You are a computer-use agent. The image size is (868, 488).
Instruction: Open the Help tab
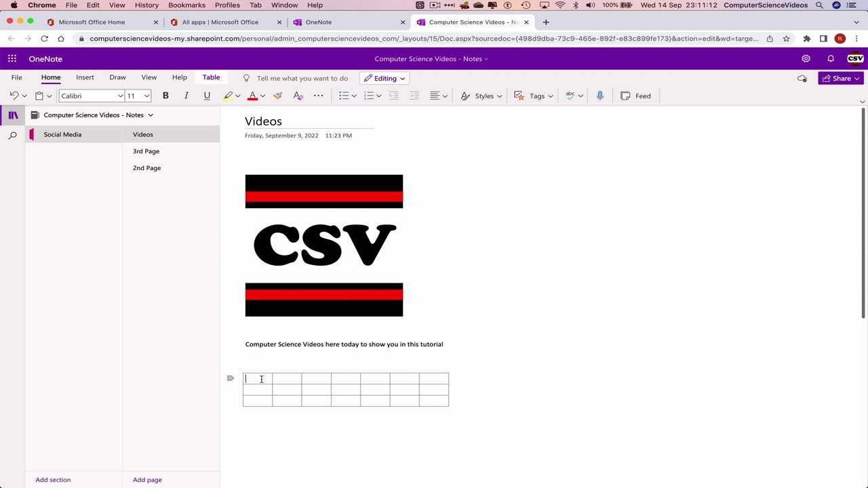click(x=180, y=77)
